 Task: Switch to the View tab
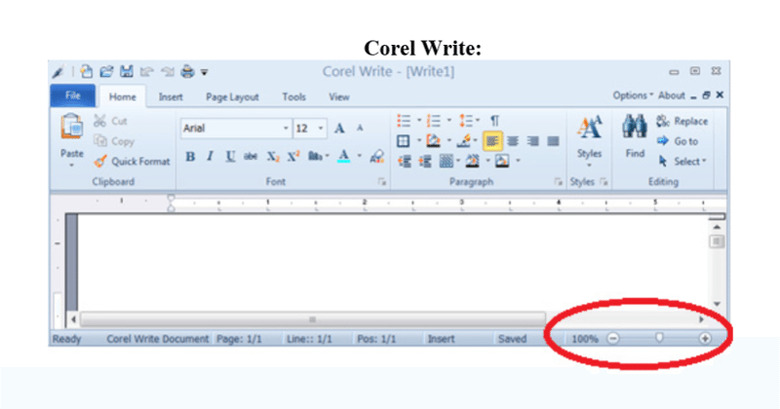tap(339, 97)
